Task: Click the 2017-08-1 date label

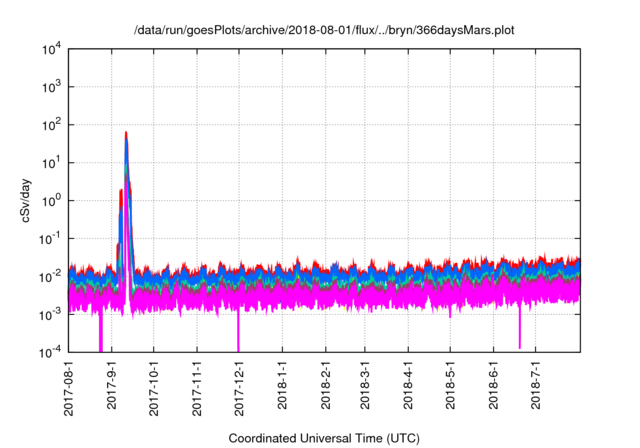Action: pyautogui.click(x=69, y=388)
